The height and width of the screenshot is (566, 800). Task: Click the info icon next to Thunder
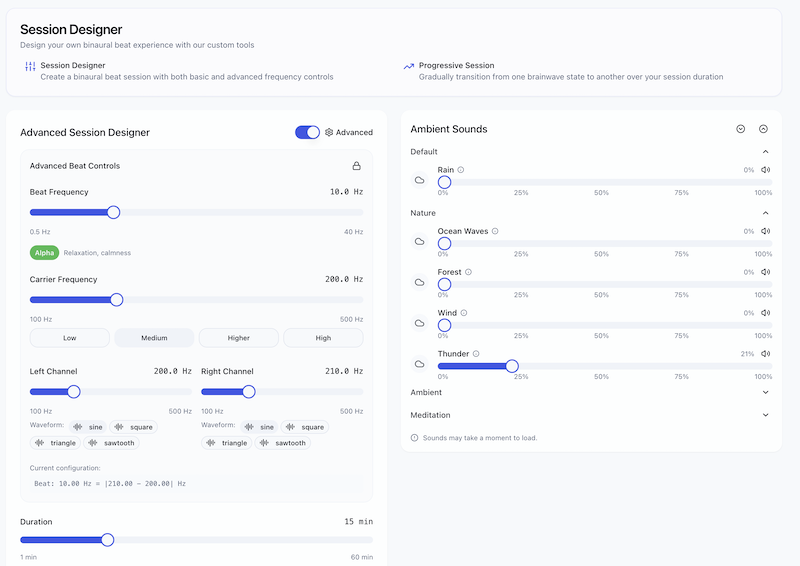click(x=477, y=354)
